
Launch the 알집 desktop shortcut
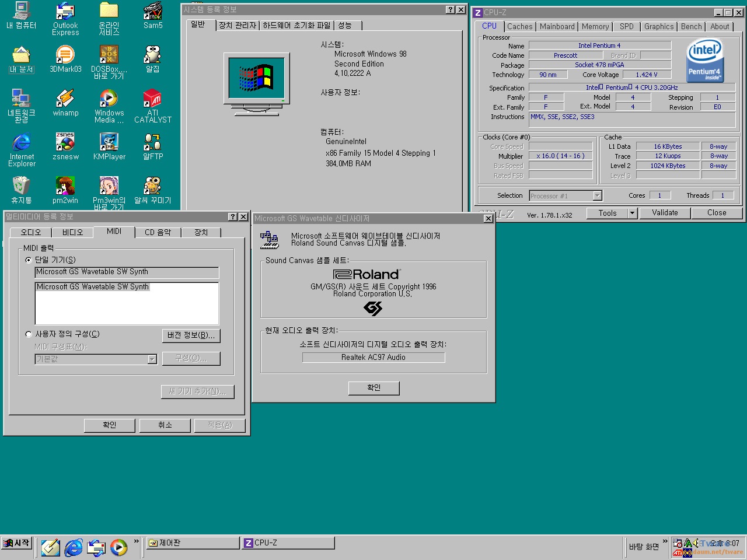pyautogui.click(x=153, y=60)
